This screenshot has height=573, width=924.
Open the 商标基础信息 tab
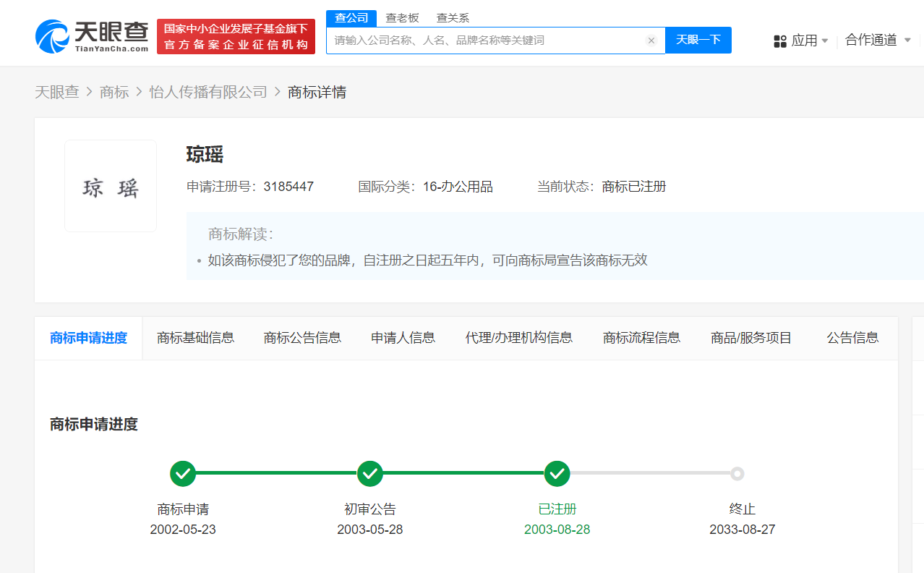tap(195, 338)
